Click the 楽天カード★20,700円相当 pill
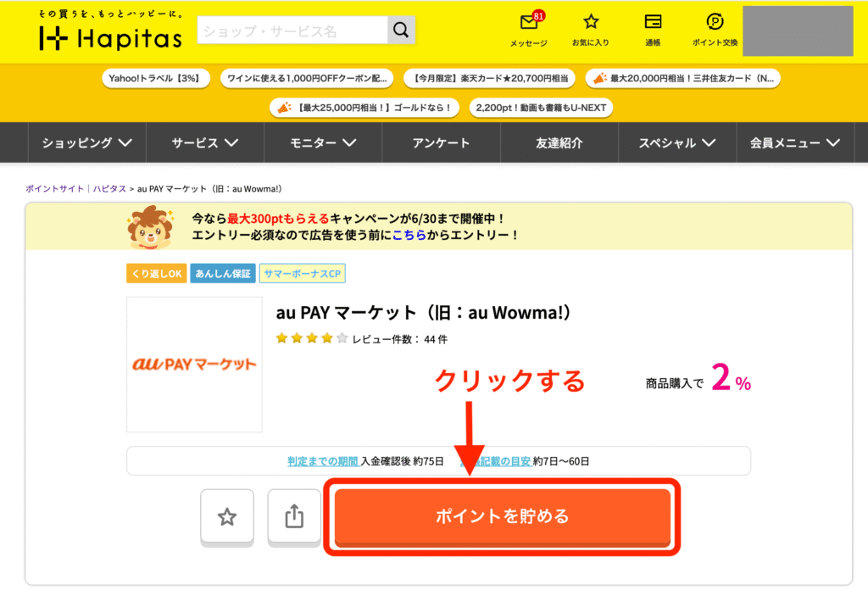868x596 pixels. coord(489,78)
